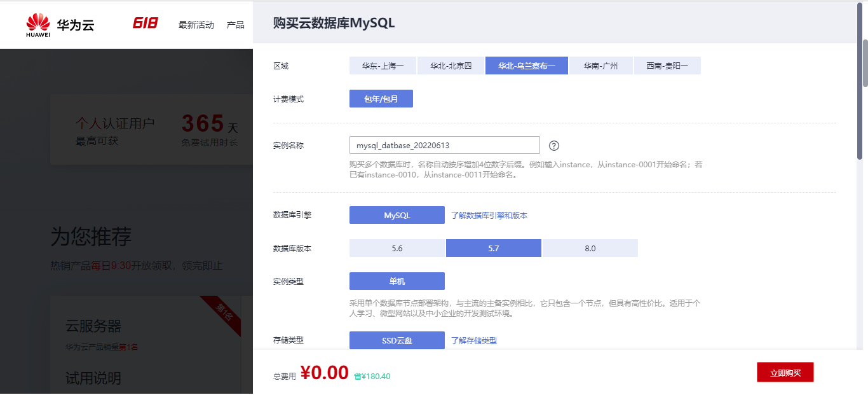Click the 计费模式 label
The image size is (868, 395).
[x=288, y=99]
